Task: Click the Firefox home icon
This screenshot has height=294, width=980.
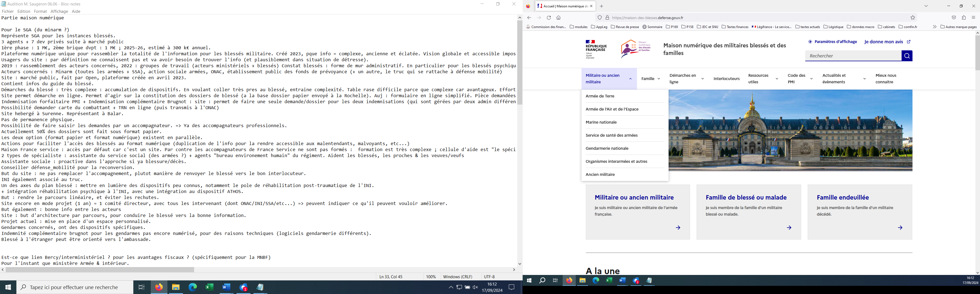Action: [x=559, y=18]
